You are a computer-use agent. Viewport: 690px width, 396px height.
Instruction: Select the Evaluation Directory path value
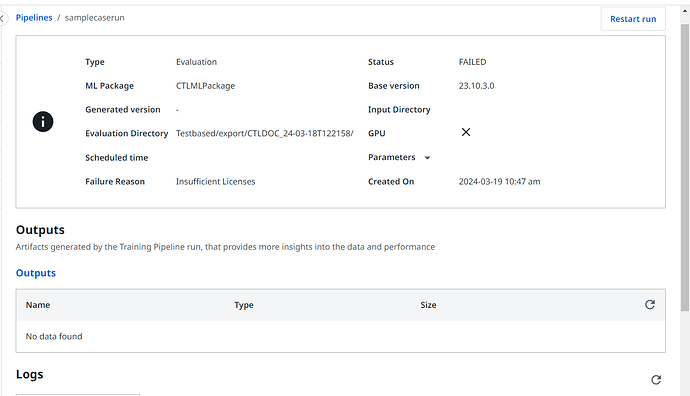coord(264,133)
